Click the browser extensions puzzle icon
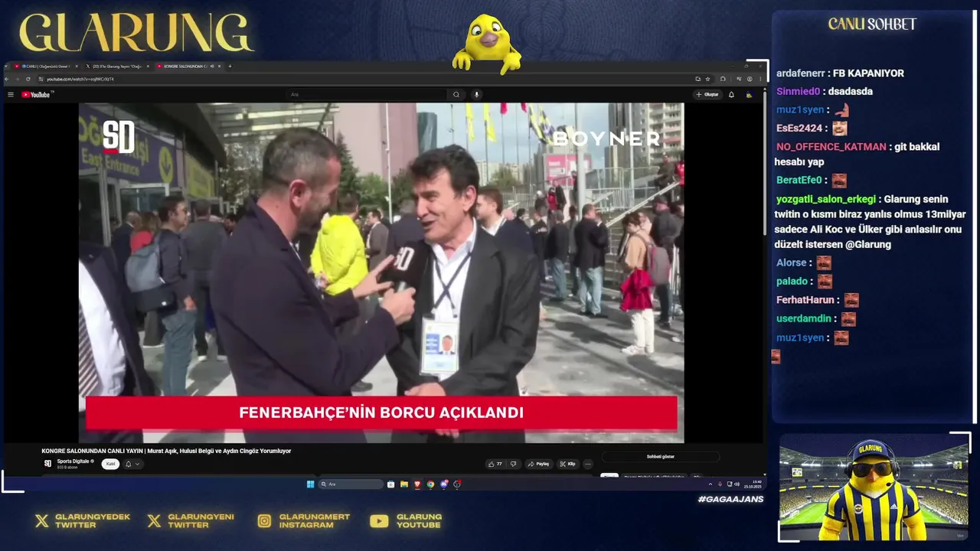This screenshot has height=551, width=980. pos(723,79)
